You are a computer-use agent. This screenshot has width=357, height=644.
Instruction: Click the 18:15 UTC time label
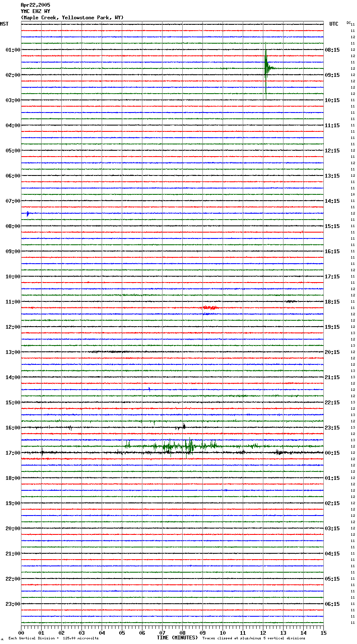(332, 302)
